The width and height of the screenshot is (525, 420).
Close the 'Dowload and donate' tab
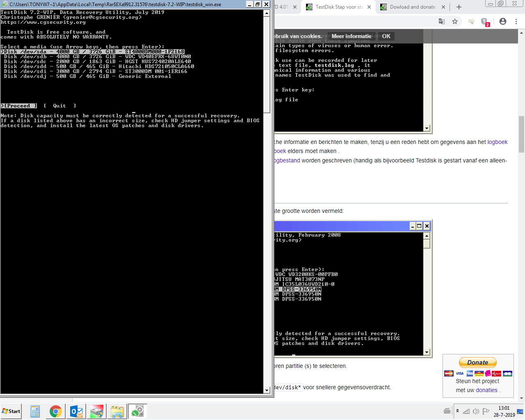443,7
